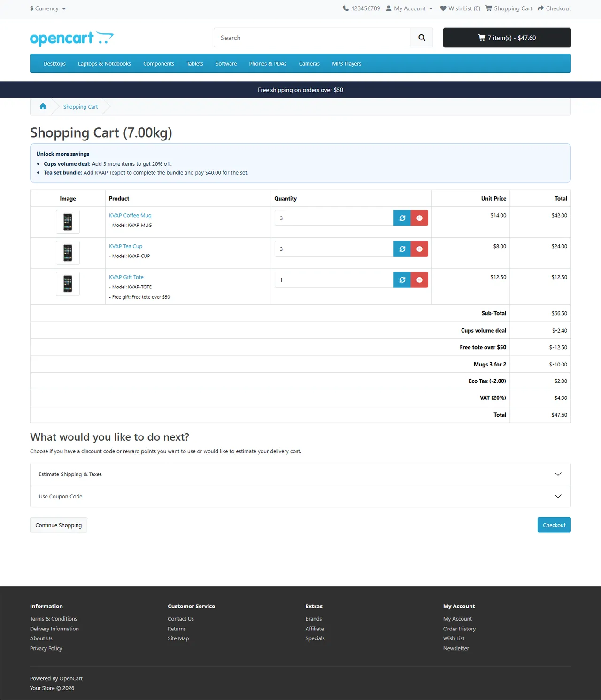The height and width of the screenshot is (700, 601).
Task: Expand Estimate Shipping & Taxes panel
Action: (300, 474)
